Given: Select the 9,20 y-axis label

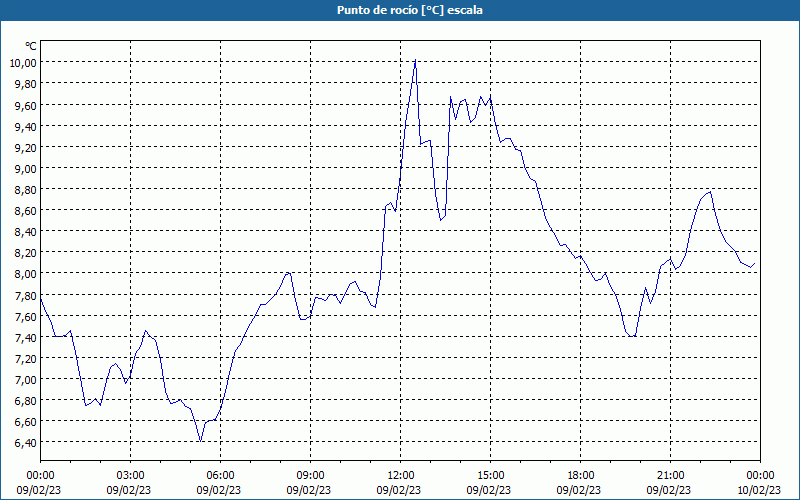Looking at the screenshot, I should click(26, 147).
